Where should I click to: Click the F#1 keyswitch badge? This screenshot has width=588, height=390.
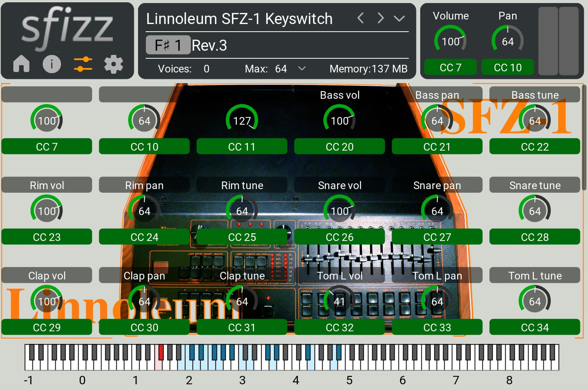pos(168,45)
